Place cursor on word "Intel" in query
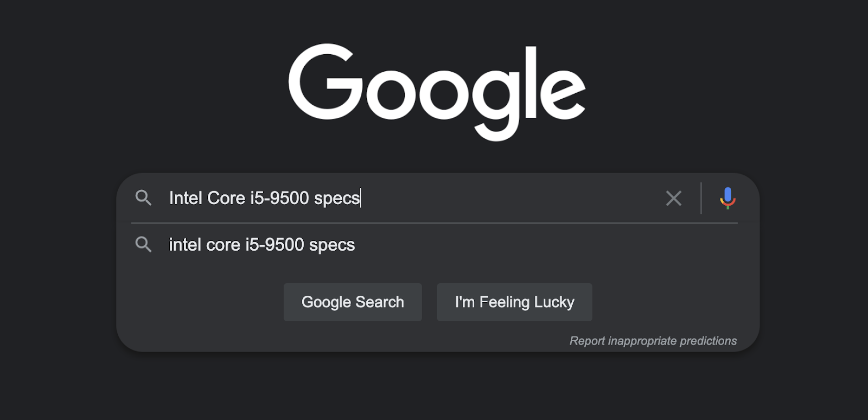Viewport: 868px width, 420px height. click(x=185, y=198)
